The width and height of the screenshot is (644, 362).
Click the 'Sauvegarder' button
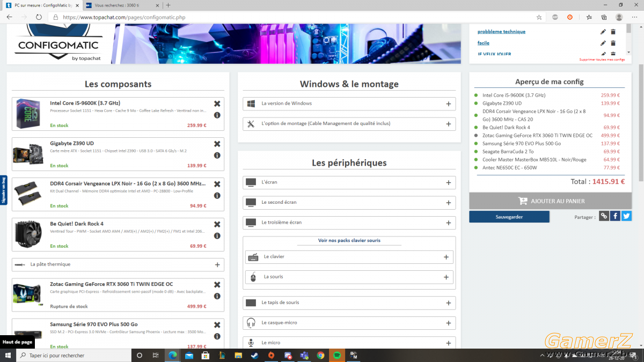(x=509, y=217)
